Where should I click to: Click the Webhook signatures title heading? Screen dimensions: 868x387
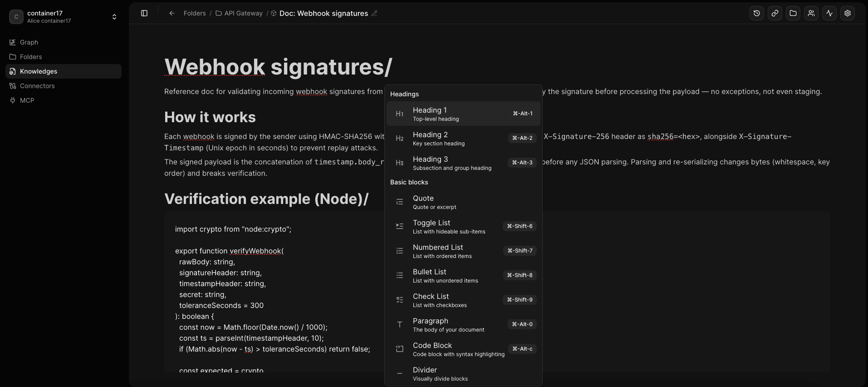[278, 67]
